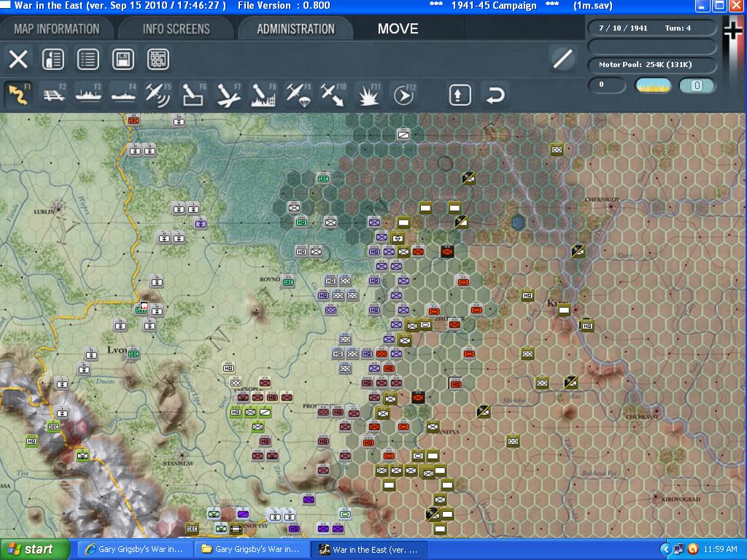
Task: Click the light blue 0 indicator box
Action: pyautogui.click(x=697, y=85)
